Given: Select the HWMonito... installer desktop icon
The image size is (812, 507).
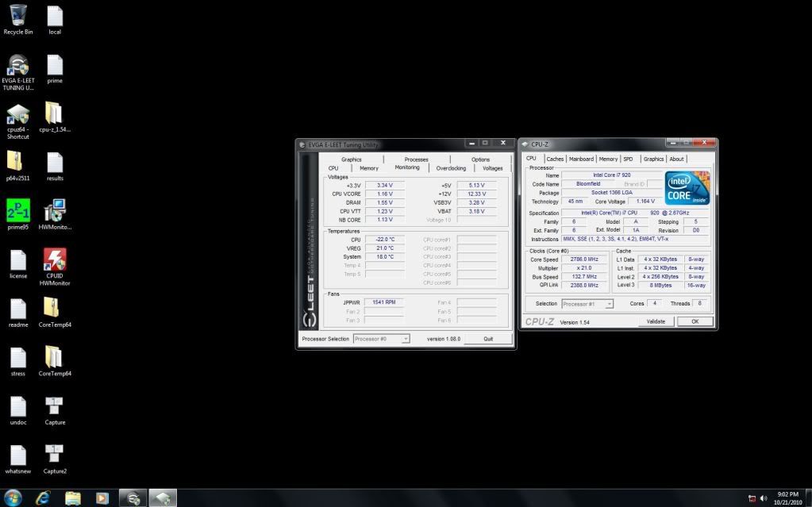Looking at the screenshot, I should click(x=55, y=214).
